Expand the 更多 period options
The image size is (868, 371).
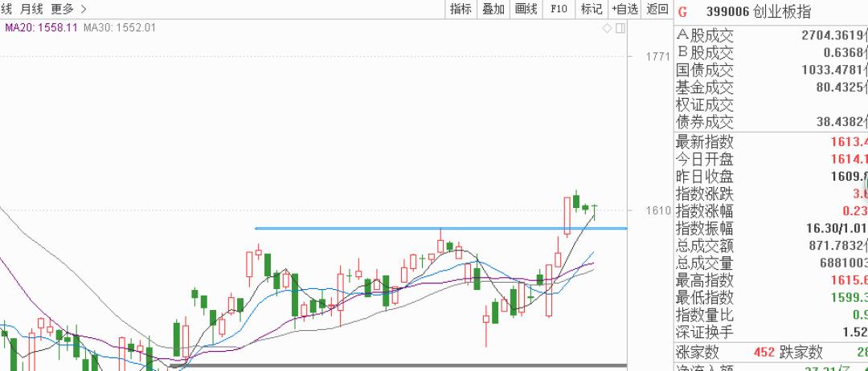tap(68, 9)
